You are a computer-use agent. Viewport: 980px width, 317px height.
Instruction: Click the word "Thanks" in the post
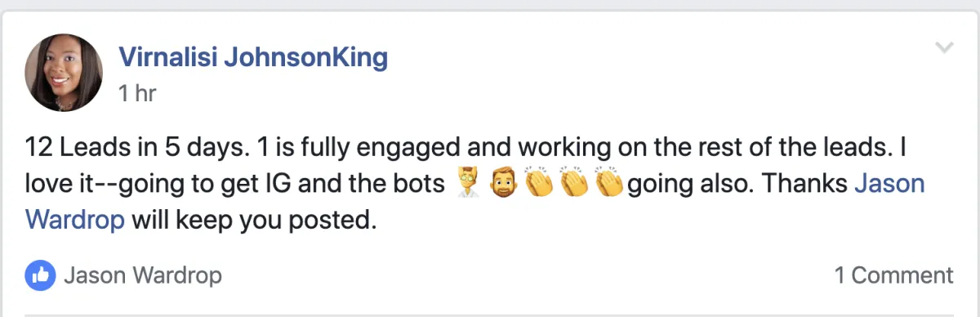coord(804,185)
